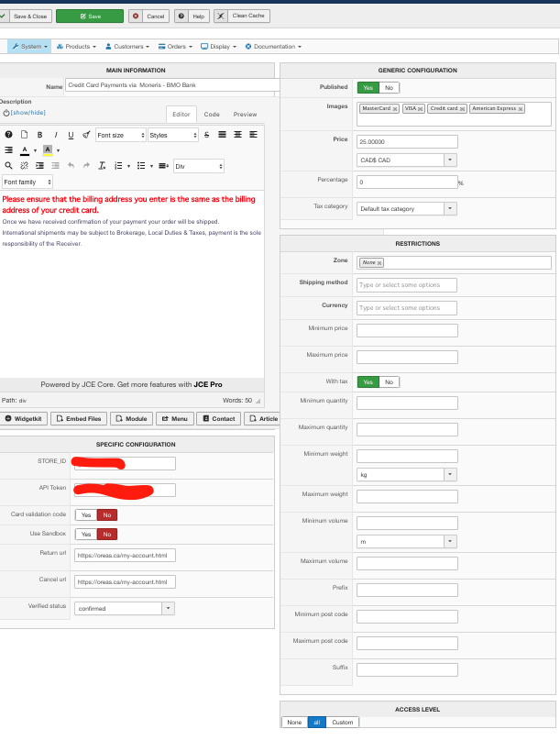Screen dimensions: 560x740
Task: Open the Documentation menu
Action: [273, 46]
